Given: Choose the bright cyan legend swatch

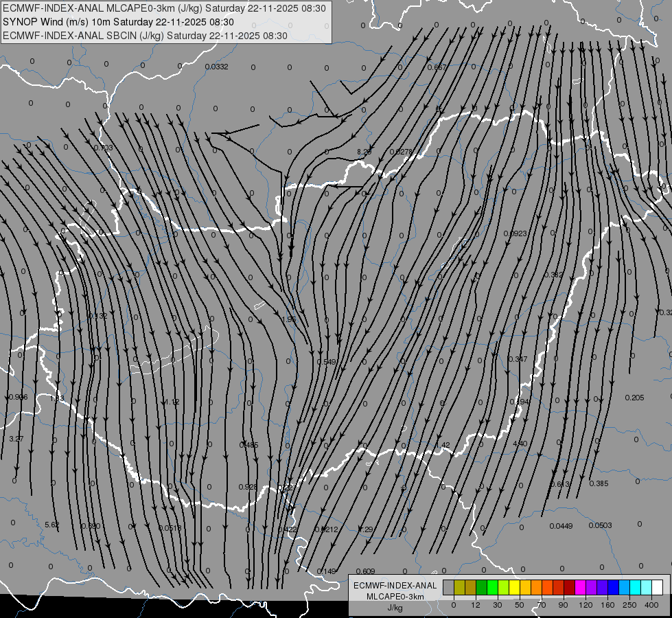Looking at the screenshot, I should coord(635,587).
